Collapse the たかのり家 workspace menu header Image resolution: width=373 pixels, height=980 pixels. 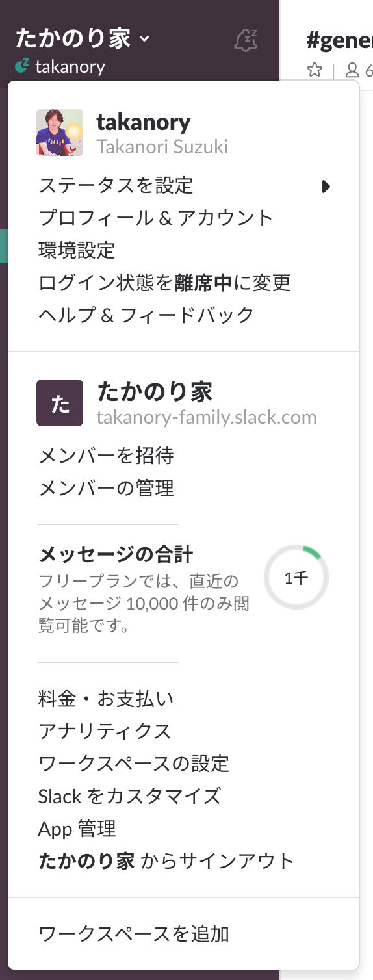[x=83, y=38]
